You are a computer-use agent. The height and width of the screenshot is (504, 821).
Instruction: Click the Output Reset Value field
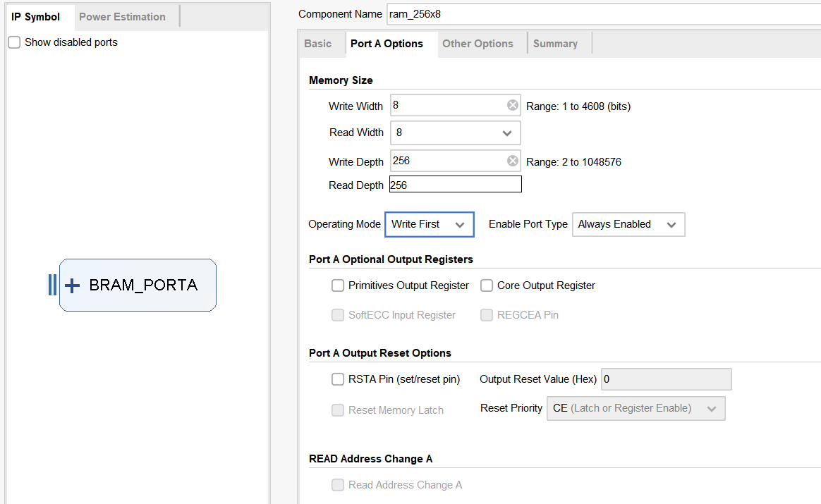[665, 379]
